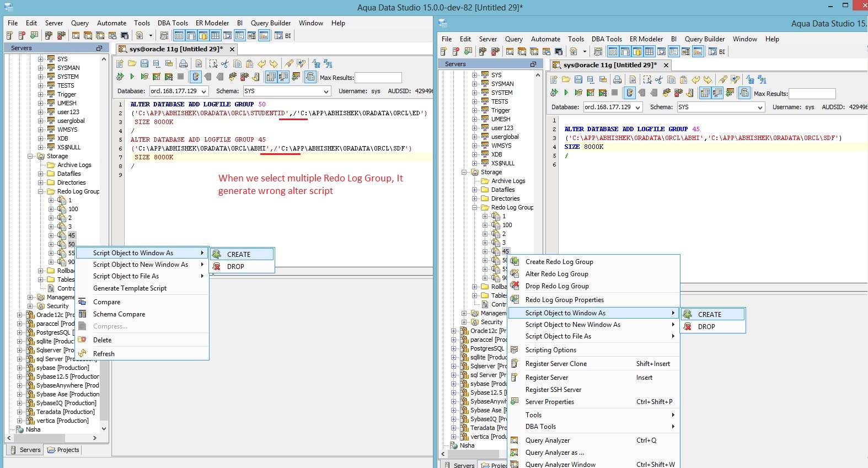Toggle the Servers panel float button in the left window
Viewport: 868px width, 468px height.
coord(99,48)
